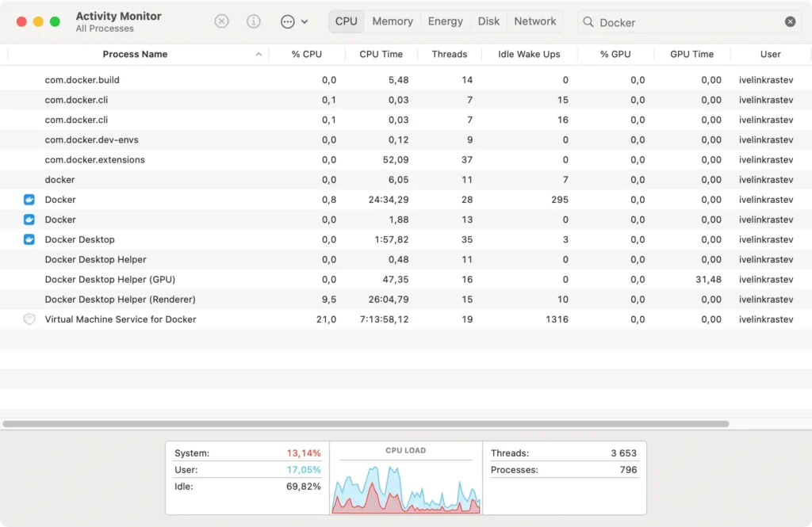Sort by User column header
This screenshot has height=527, width=812.
pyautogui.click(x=770, y=55)
